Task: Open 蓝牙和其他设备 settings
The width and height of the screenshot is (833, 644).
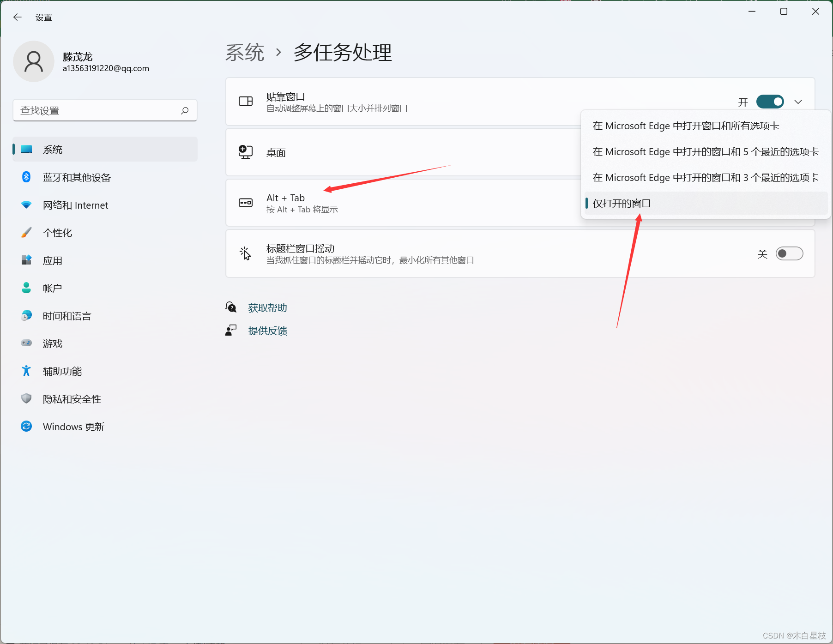Action: 105,177
